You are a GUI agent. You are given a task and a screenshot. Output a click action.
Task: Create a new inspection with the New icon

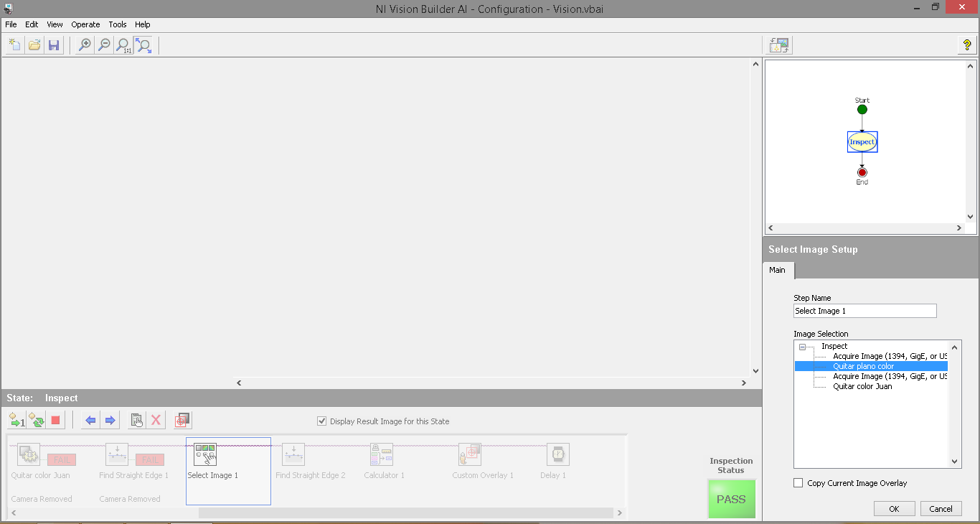click(14, 45)
